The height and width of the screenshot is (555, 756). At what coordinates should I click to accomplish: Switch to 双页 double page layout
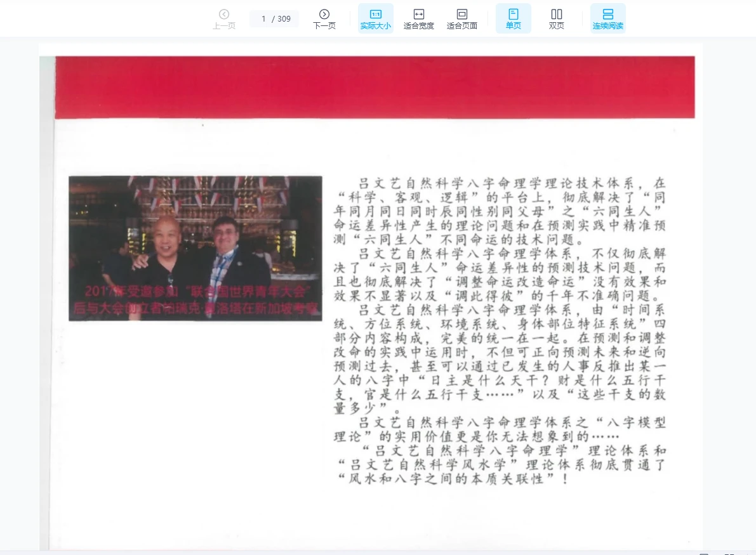(557, 19)
